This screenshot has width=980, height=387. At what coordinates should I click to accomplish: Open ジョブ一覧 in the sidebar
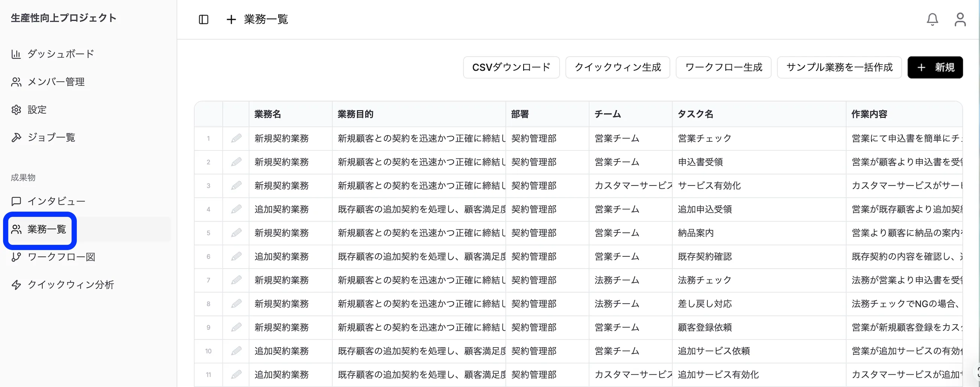click(x=51, y=137)
